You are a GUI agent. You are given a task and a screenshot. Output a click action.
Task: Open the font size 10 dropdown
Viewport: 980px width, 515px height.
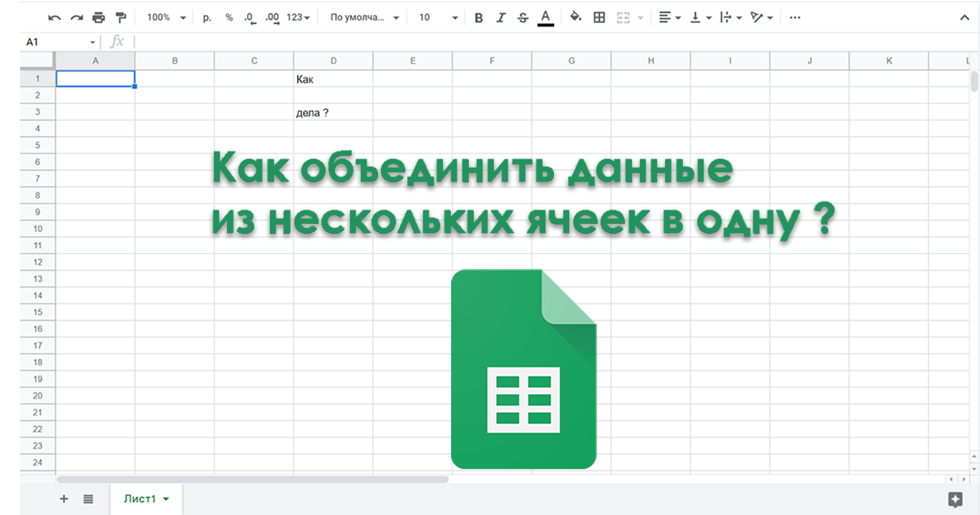(x=438, y=17)
